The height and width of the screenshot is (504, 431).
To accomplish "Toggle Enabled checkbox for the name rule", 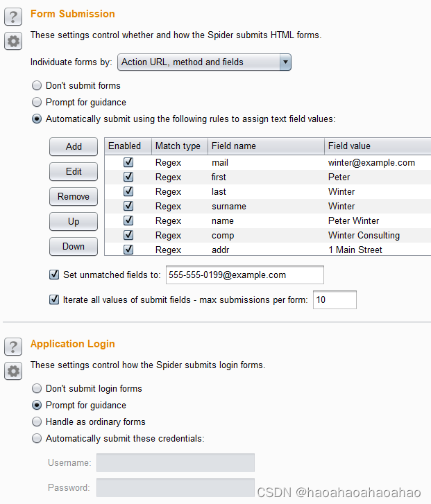I will coord(128,220).
